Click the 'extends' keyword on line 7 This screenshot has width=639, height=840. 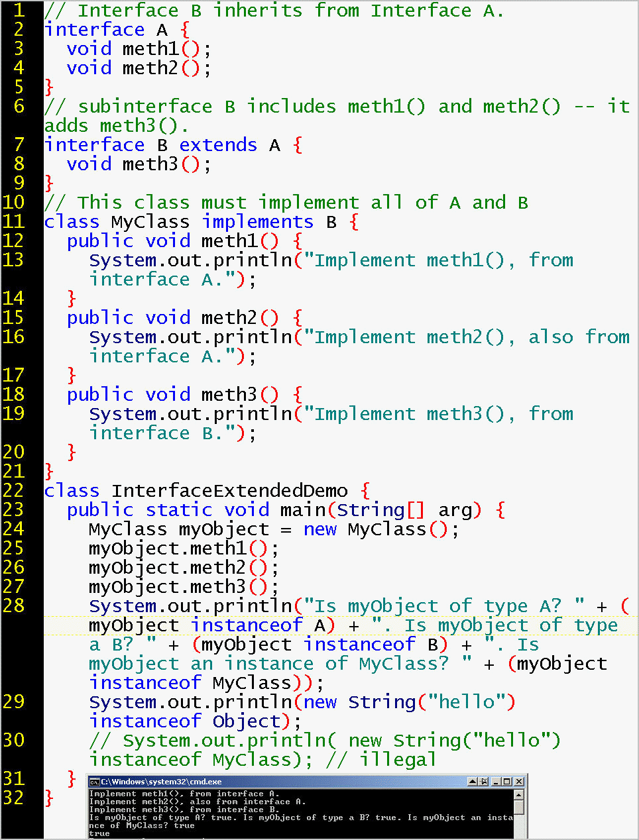218,145
